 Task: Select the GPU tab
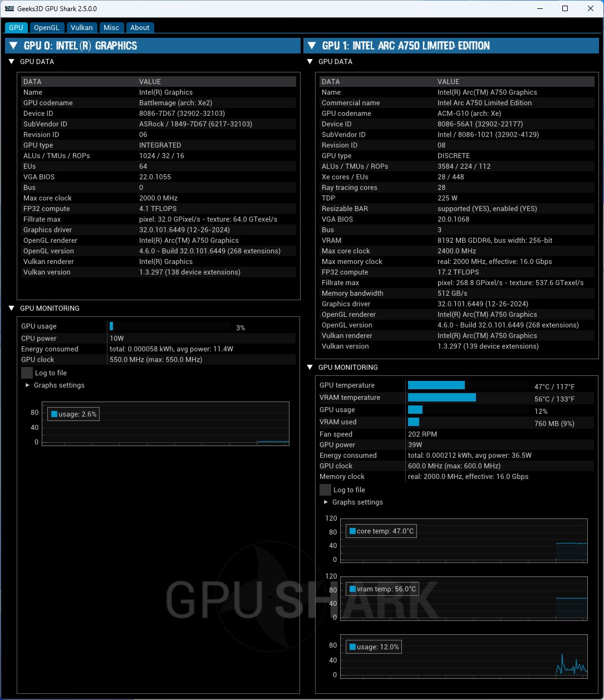click(16, 27)
